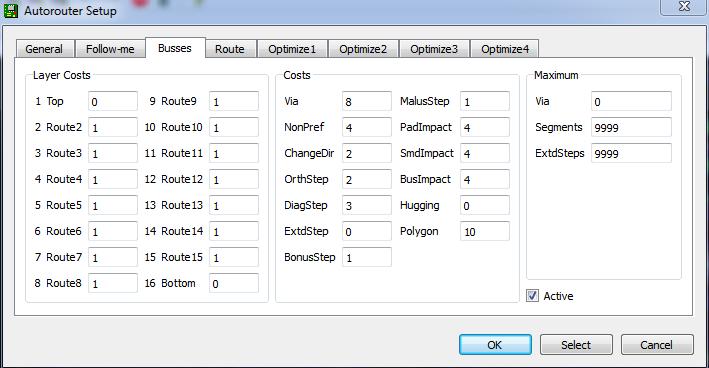
Task: Click the Maximum Segments input field
Action: tap(631, 127)
